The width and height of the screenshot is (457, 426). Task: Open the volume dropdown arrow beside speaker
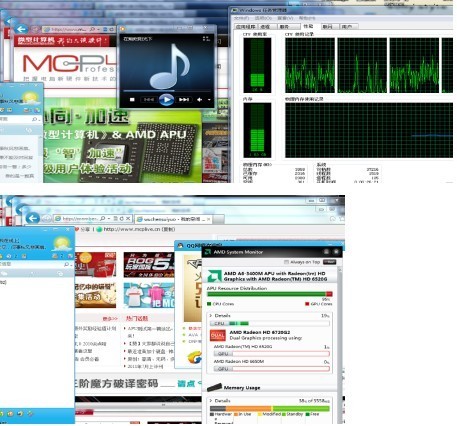coord(209,99)
